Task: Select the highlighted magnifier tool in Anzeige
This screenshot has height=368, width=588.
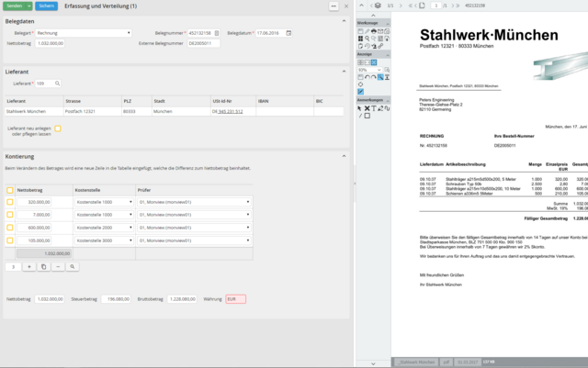Action: click(x=380, y=77)
